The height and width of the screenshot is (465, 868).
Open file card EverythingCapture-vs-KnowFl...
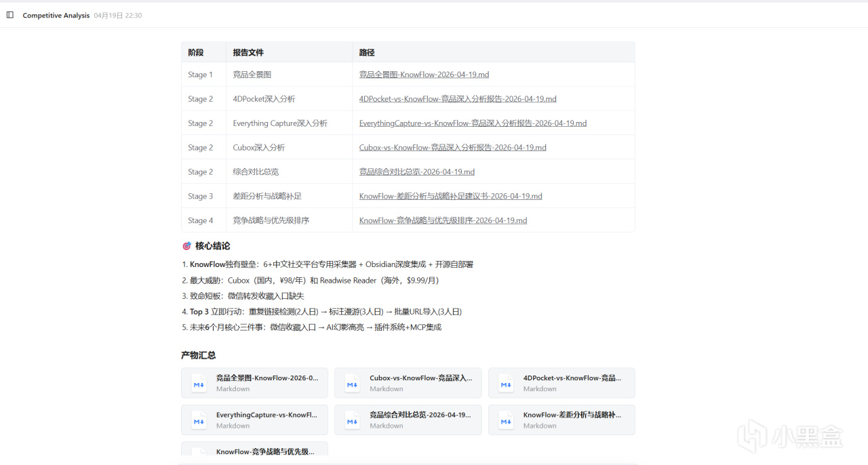point(254,420)
